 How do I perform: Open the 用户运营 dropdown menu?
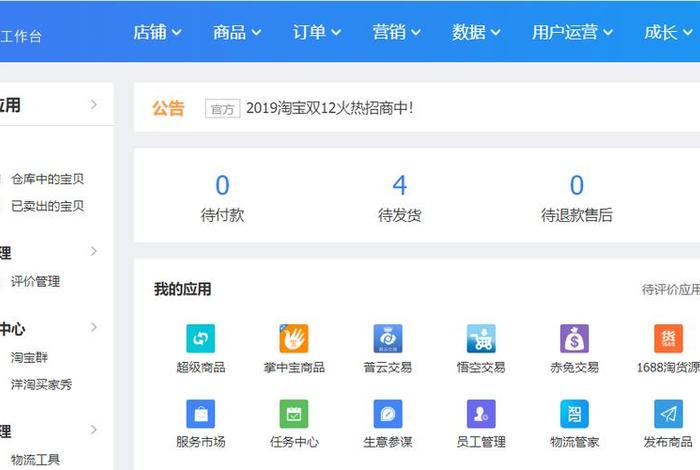[x=572, y=32]
